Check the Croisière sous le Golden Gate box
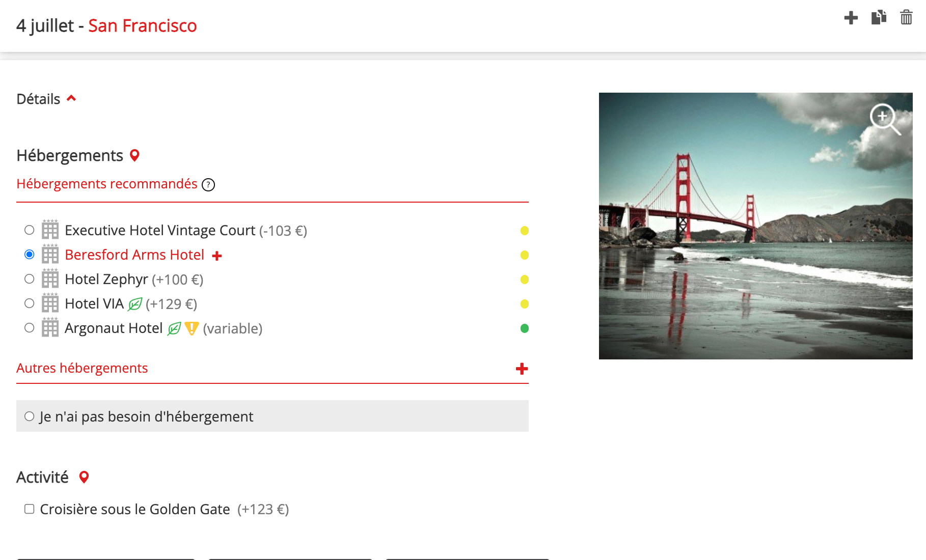This screenshot has height=560, width=926. coord(30,509)
